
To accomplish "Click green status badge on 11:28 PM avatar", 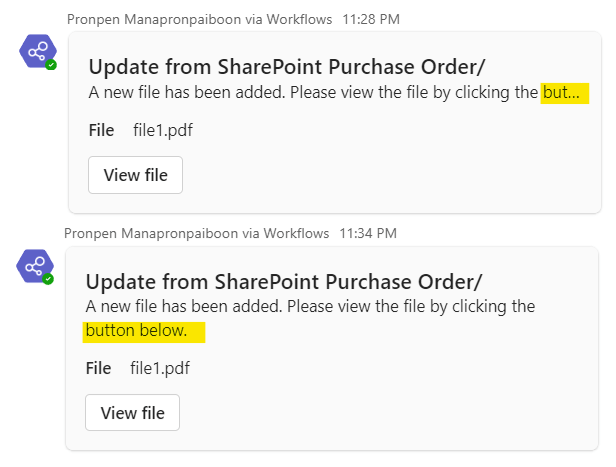I will click(x=51, y=64).
